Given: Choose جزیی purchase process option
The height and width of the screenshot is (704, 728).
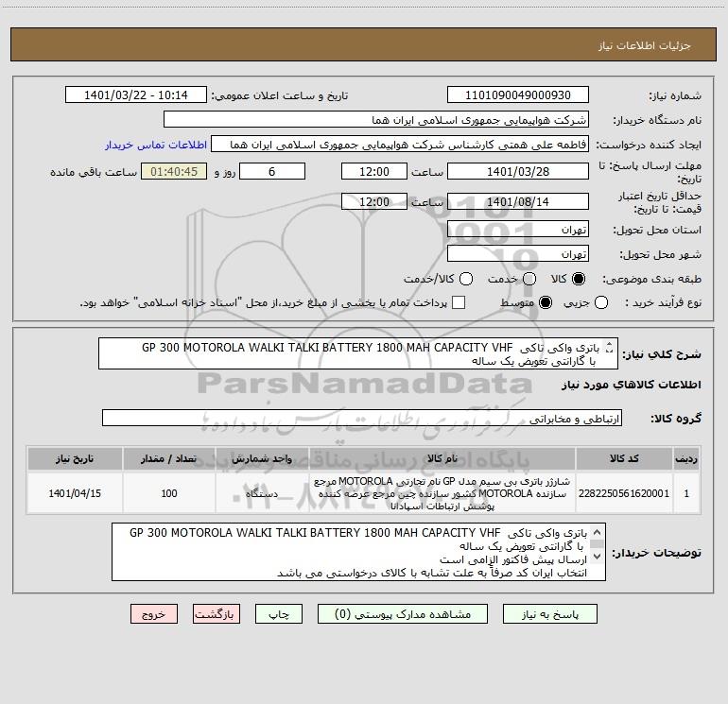Looking at the screenshot, I should [x=601, y=302].
